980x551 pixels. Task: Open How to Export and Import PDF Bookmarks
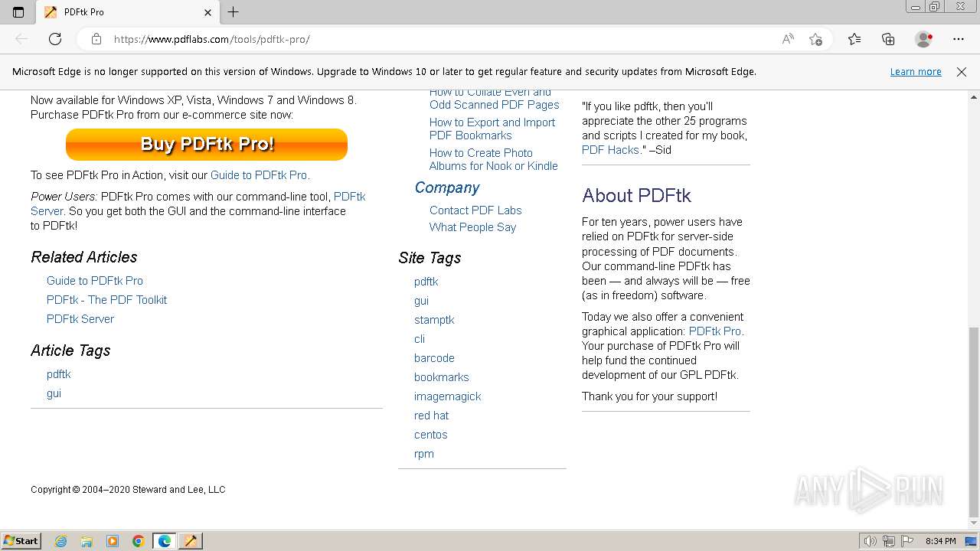492,129
